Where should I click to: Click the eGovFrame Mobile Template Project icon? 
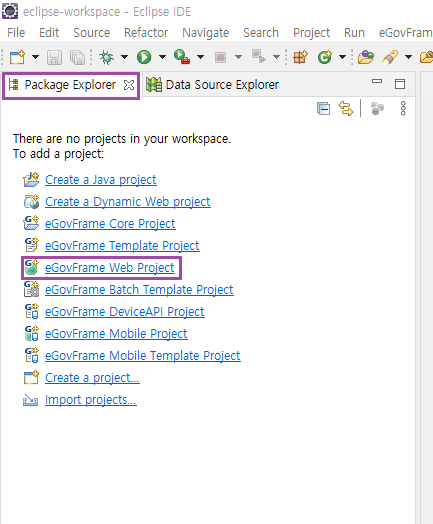32,355
